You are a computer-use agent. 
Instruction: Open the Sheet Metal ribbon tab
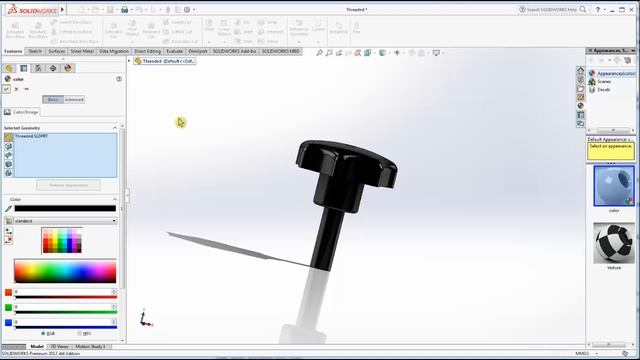[82, 51]
